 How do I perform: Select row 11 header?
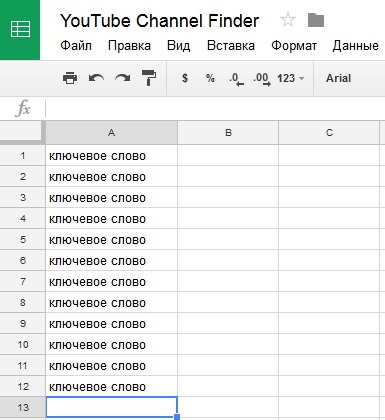coord(23,365)
